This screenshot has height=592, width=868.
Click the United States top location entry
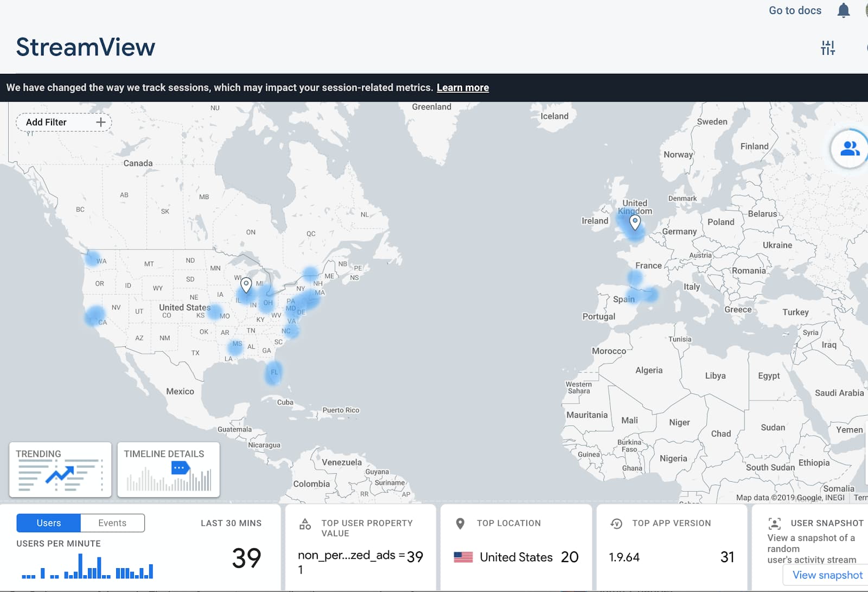point(516,557)
